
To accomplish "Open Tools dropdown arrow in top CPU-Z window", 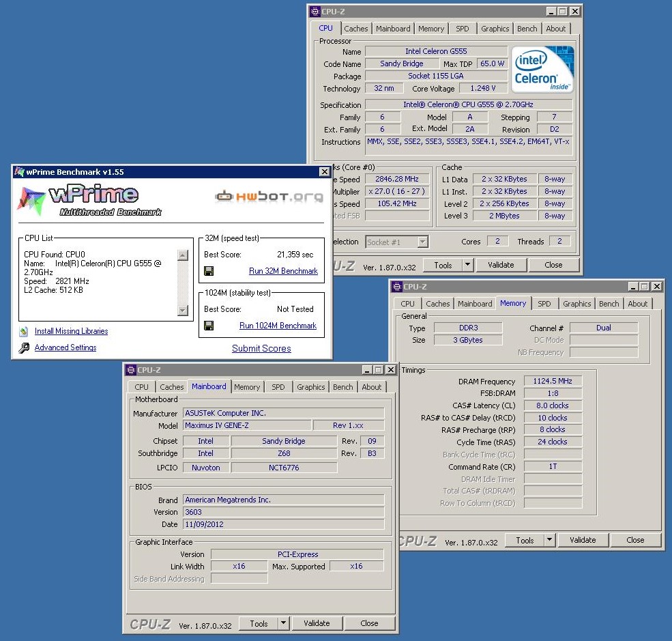I will click(467, 265).
